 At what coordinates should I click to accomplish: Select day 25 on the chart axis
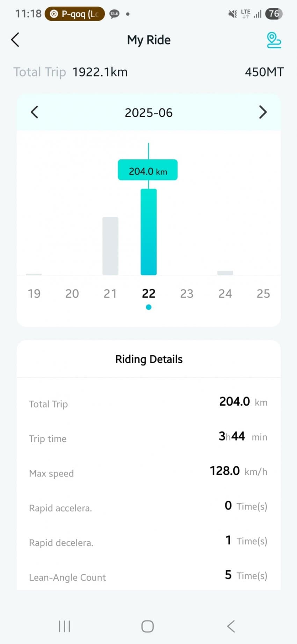[x=263, y=293]
